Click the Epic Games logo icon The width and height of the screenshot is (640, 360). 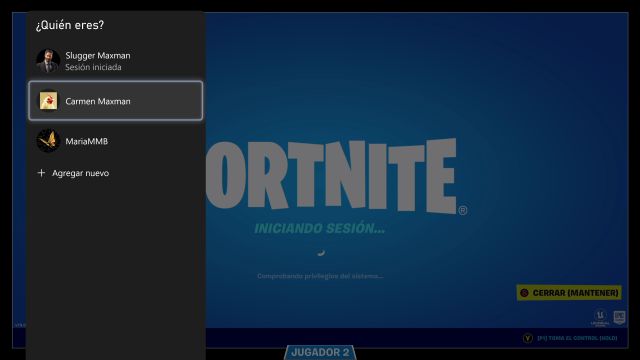619,317
